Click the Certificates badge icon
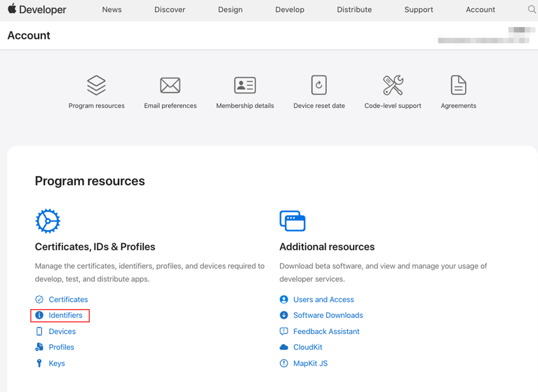Image resolution: width=538 pixels, height=392 pixels. (39, 299)
